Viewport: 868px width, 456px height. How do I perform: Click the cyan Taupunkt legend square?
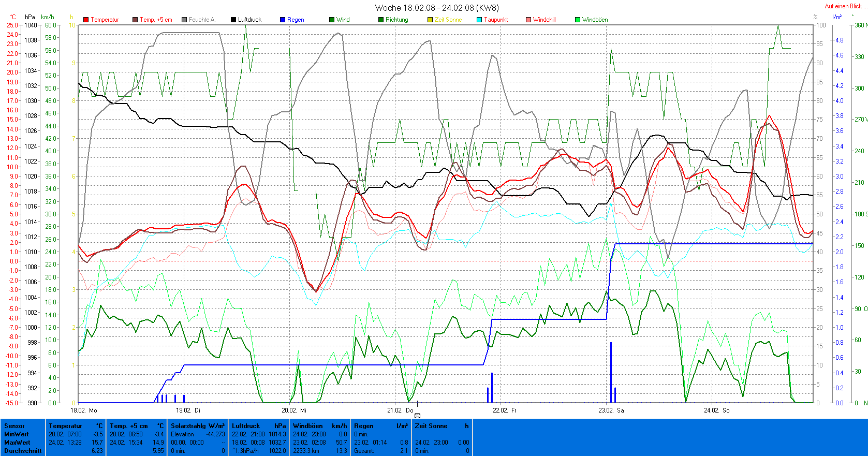pos(479,20)
